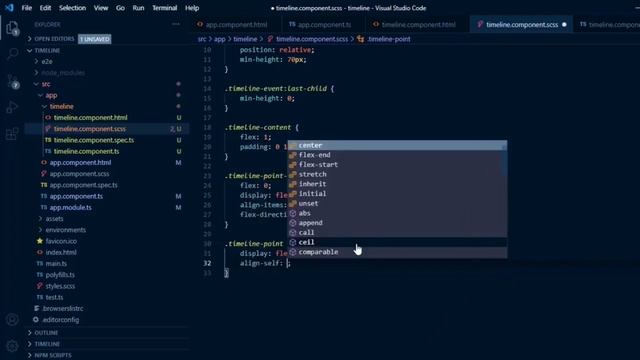Viewport: 640px width, 360px height.
Task: Open Source Control view in activity bar
Action: [x=12, y=81]
